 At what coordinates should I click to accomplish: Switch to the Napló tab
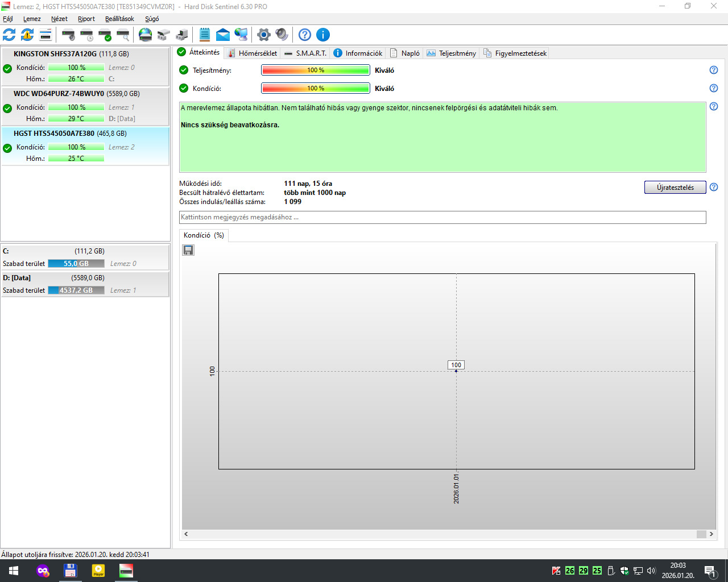[x=405, y=53]
